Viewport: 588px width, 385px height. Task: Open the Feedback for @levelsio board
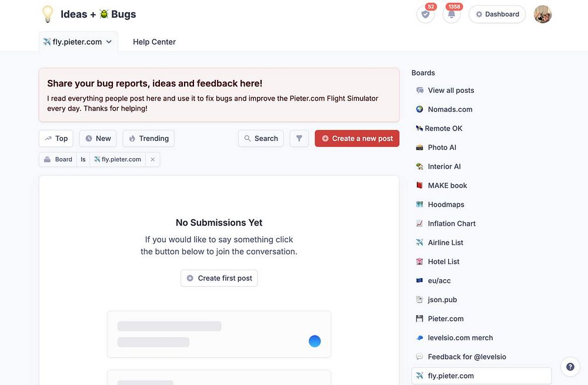482,357
